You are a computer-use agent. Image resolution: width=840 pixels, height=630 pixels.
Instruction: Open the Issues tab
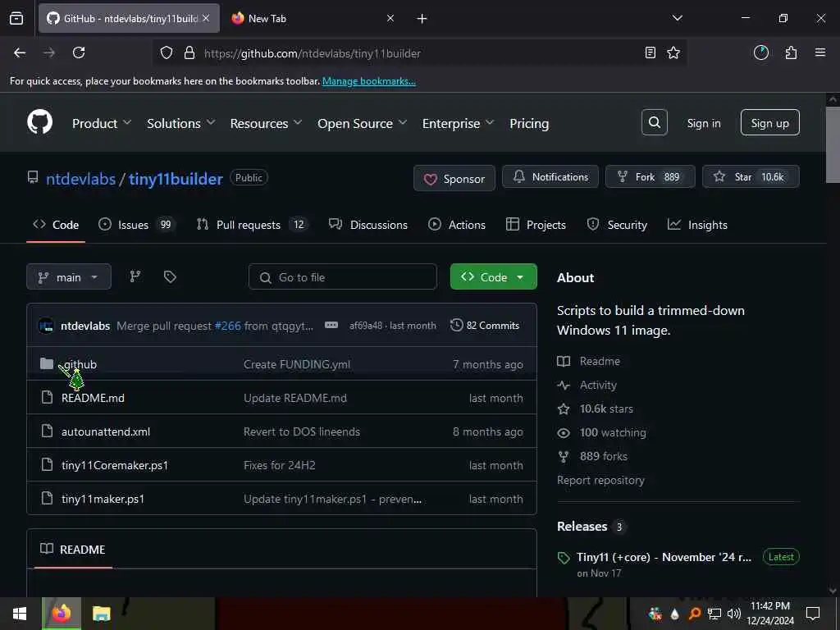tap(137, 225)
